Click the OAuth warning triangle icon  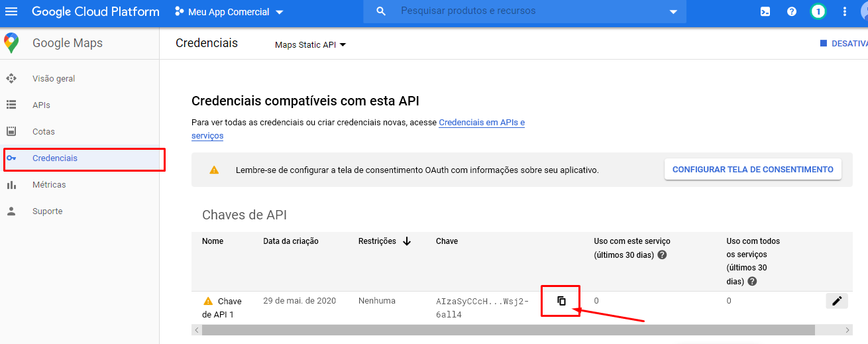point(214,170)
